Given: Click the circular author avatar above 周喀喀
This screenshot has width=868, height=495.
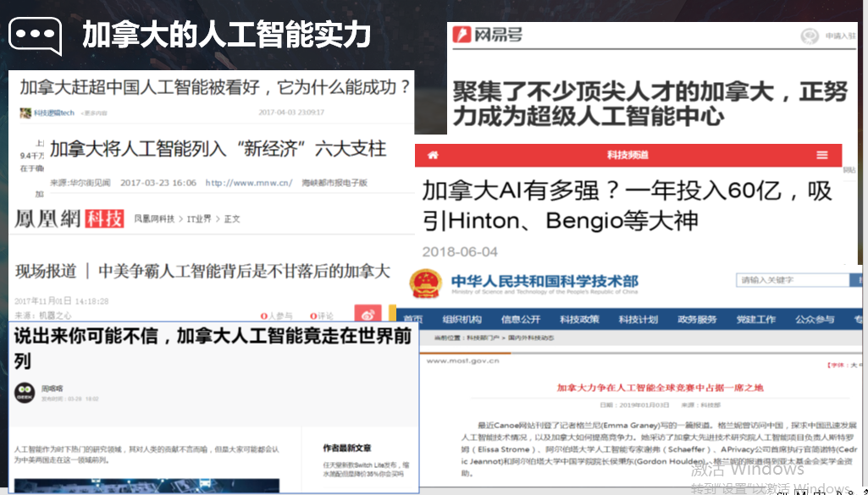Looking at the screenshot, I should (x=25, y=392).
